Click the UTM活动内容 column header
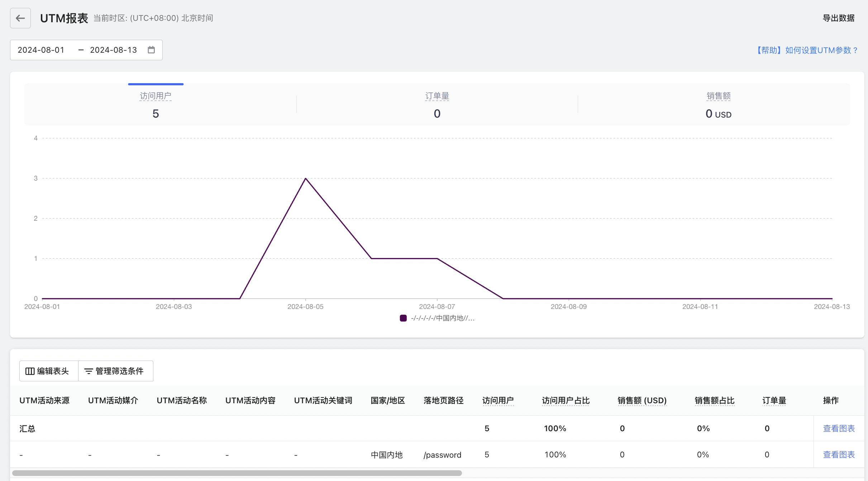The width and height of the screenshot is (868, 481). [x=250, y=400]
